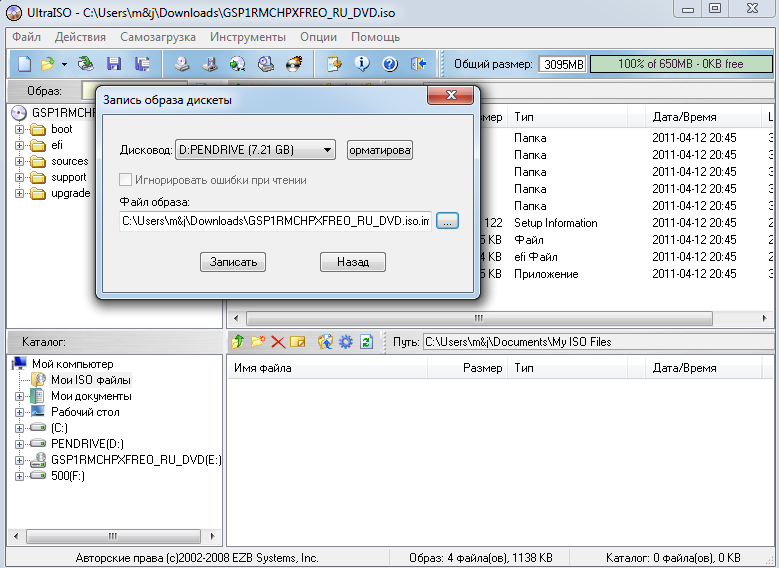Open the Опции menu
Viewport: 779px width, 568px height.
point(318,37)
